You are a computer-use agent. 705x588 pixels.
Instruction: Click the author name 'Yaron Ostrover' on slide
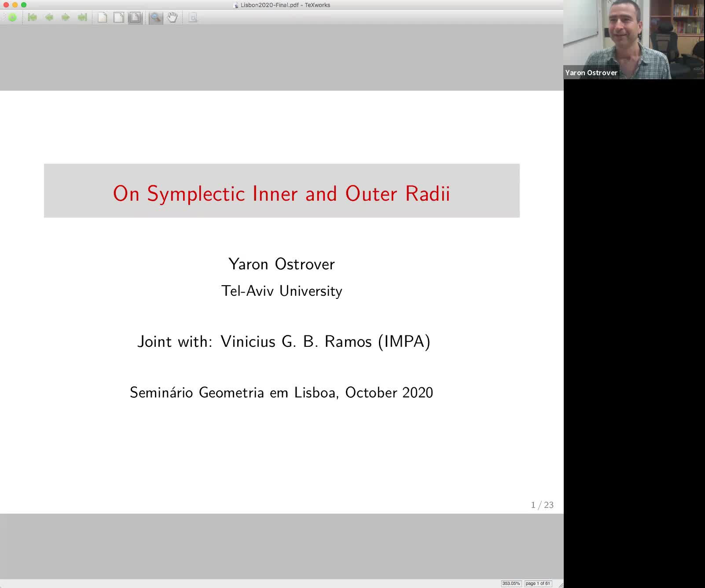(x=282, y=264)
